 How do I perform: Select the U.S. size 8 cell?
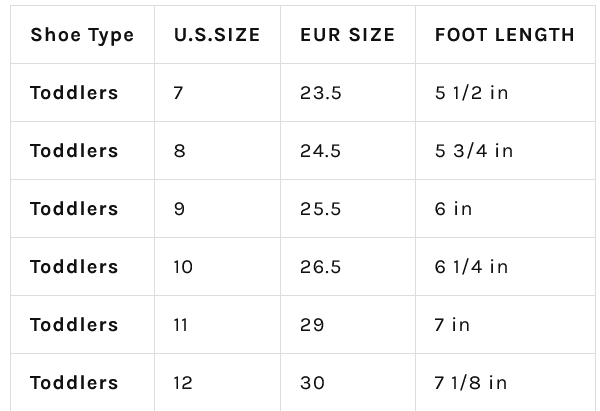point(217,151)
